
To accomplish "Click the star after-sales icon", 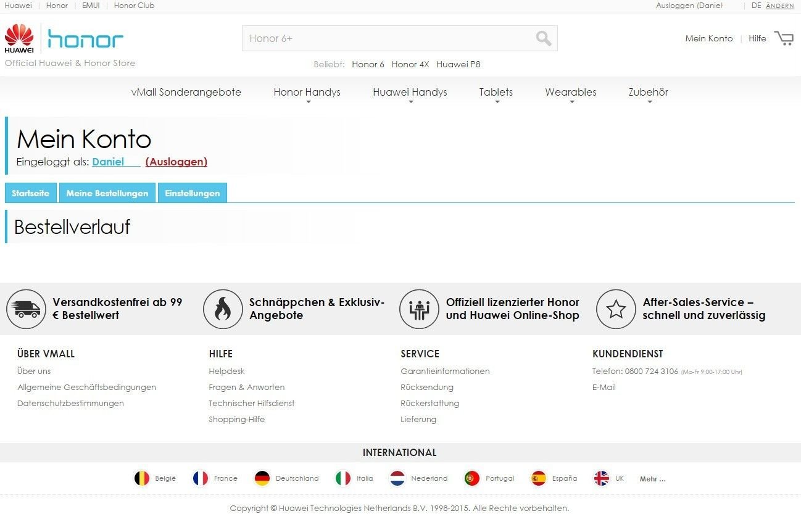I will click(x=616, y=309).
